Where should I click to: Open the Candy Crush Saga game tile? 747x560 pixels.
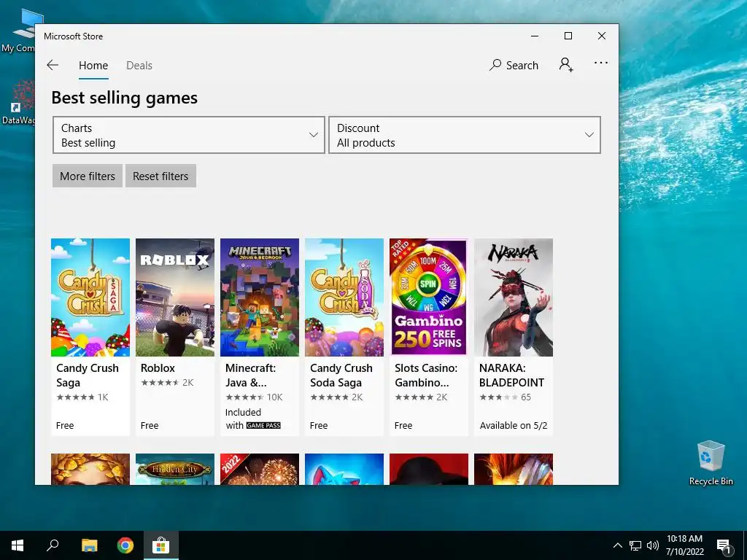(x=90, y=337)
